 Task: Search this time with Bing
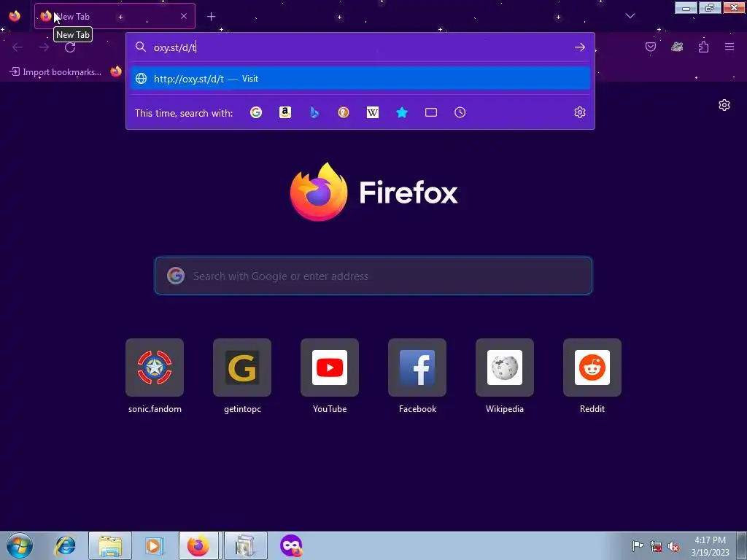(314, 112)
